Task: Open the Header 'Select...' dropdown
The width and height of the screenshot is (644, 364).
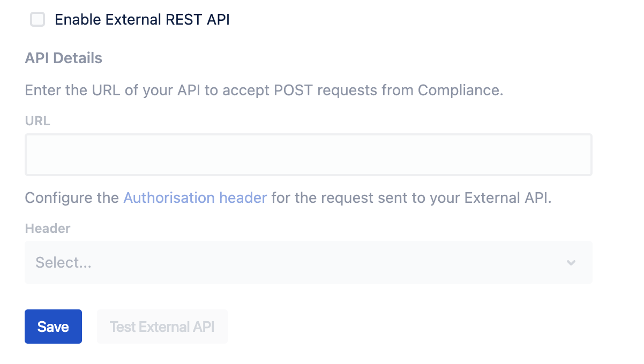Action: click(x=308, y=262)
